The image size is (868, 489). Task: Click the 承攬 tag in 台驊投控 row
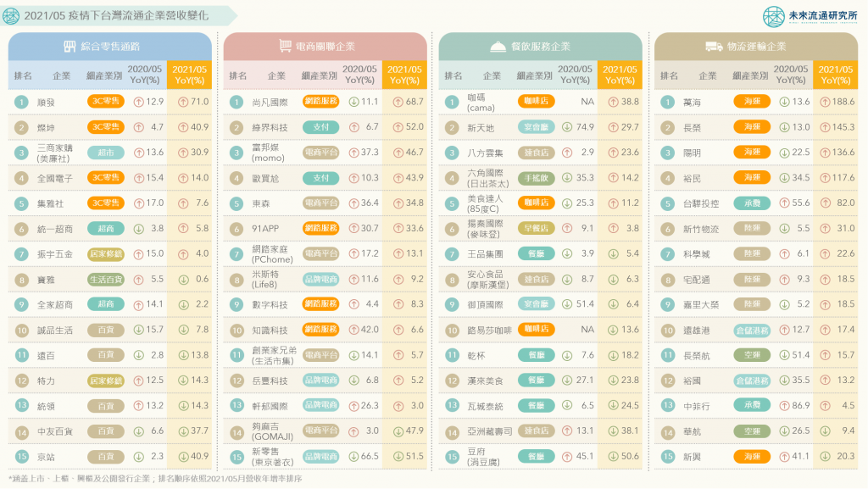752,203
